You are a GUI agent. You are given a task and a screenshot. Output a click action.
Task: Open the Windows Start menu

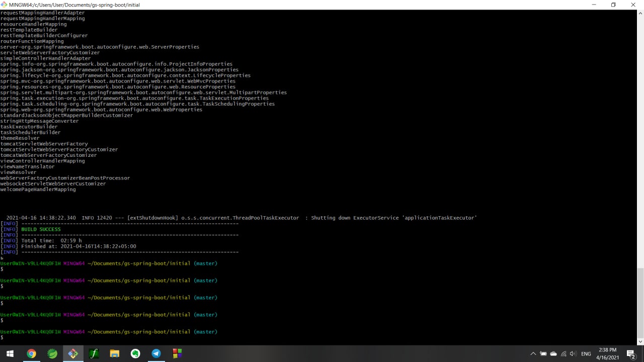10,353
